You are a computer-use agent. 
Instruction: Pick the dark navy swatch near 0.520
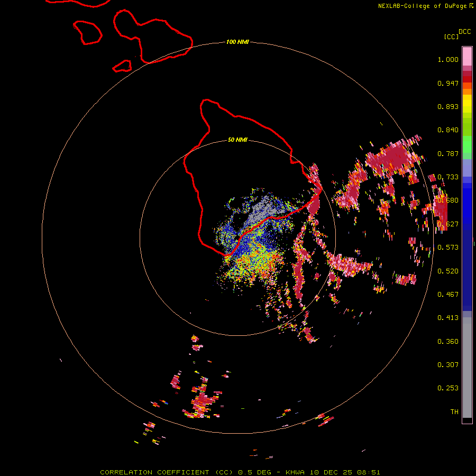(x=467, y=270)
